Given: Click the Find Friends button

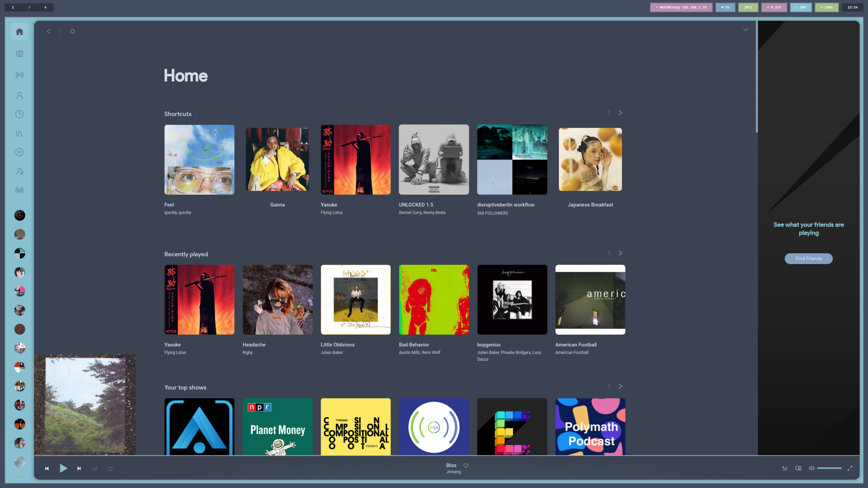Looking at the screenshot, I should (x=808, y=258).
